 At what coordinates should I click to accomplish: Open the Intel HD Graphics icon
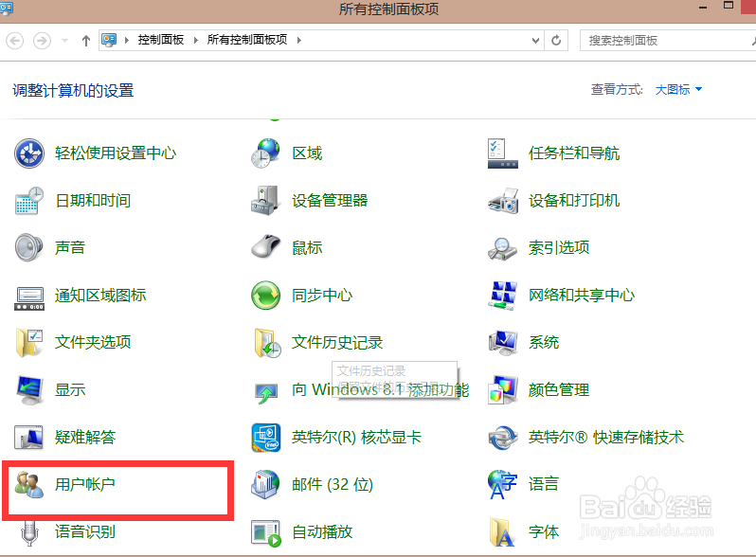266,438
